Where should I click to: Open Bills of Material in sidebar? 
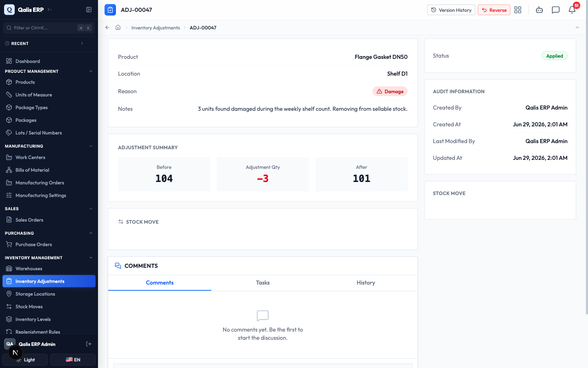(x=49, y=170)
